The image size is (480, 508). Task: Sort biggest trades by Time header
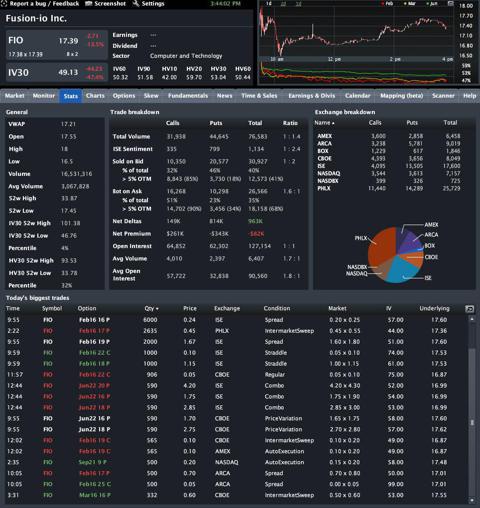13,308
